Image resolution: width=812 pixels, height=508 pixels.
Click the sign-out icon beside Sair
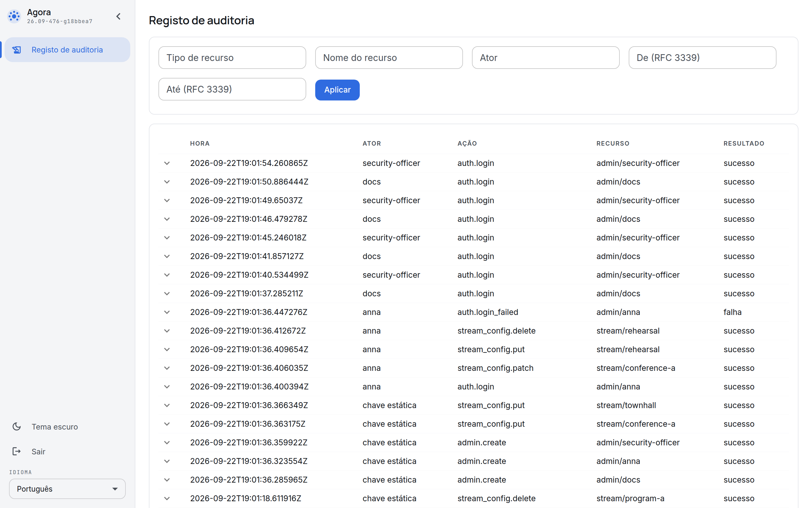(x=16, y=452)
